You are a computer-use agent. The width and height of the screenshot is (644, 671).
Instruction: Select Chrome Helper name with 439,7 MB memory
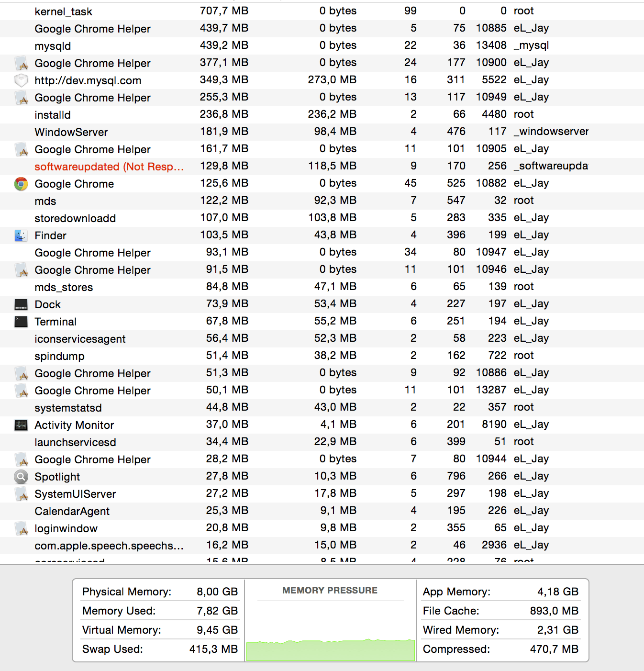(92, 29)
